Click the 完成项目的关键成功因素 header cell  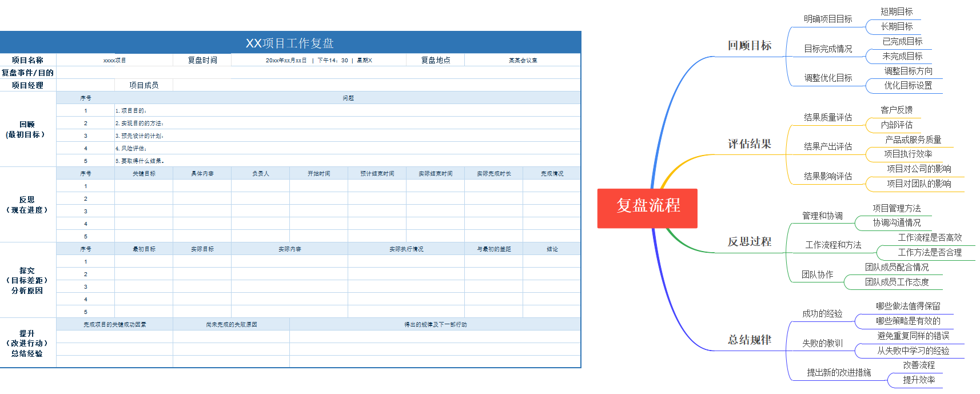point(114,324)
